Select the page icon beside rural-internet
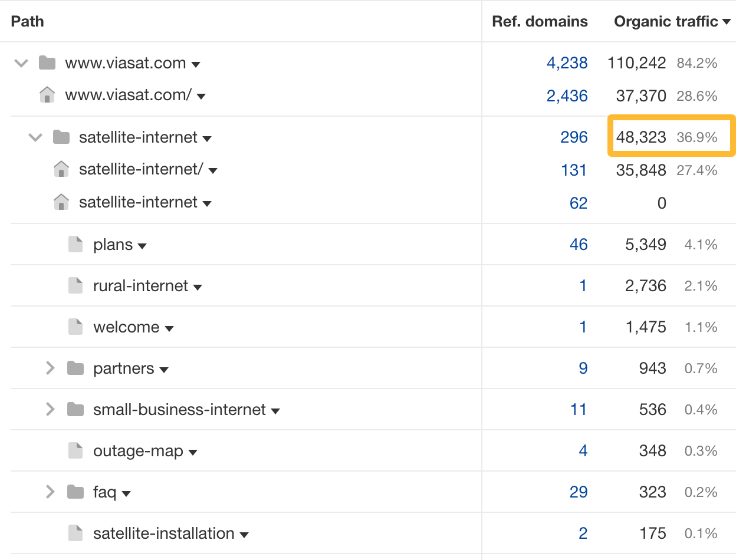 point(75,285)
